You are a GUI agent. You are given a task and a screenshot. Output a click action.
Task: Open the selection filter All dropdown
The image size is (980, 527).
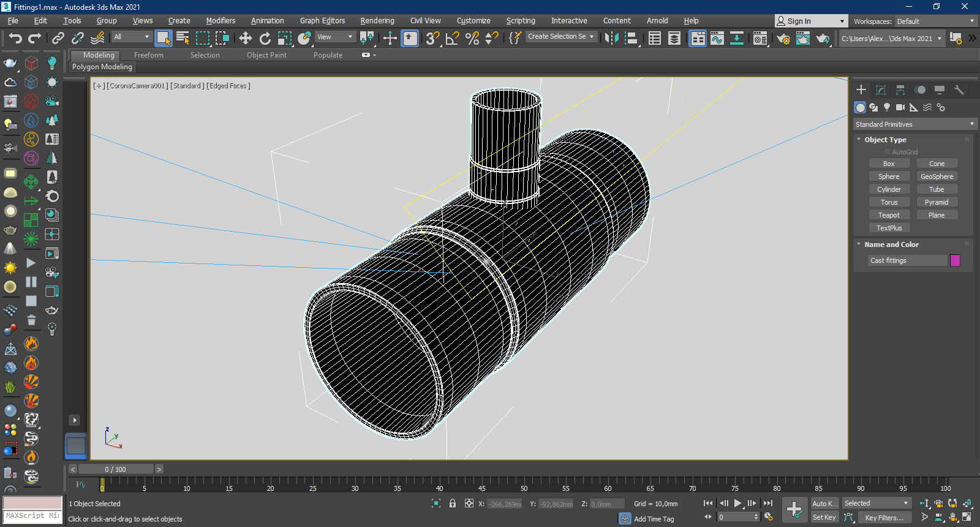pyautogui.click(x=132, y=37)
